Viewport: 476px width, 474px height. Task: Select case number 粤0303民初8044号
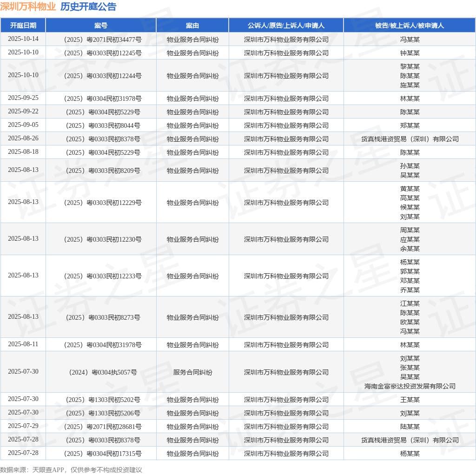coord(103,125)
